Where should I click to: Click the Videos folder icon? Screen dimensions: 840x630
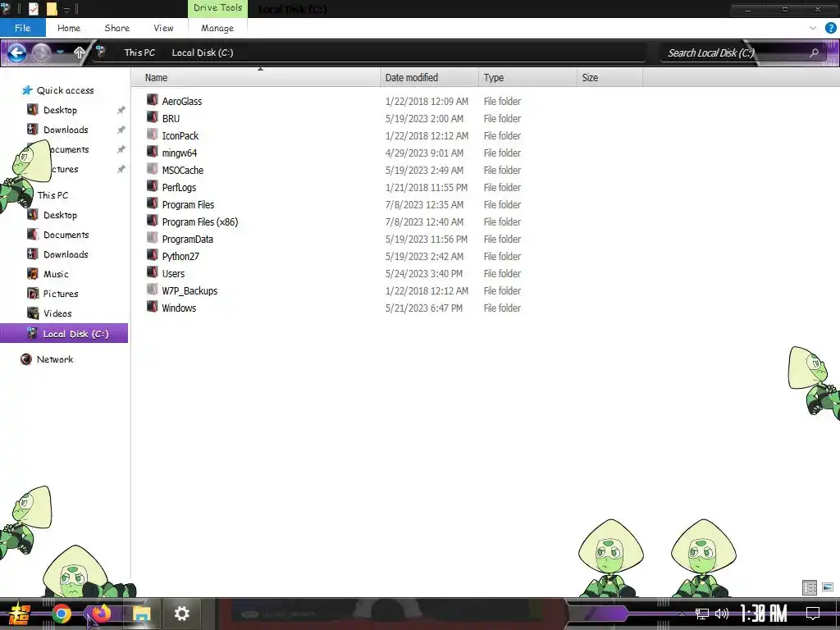(x=33, y=313)
